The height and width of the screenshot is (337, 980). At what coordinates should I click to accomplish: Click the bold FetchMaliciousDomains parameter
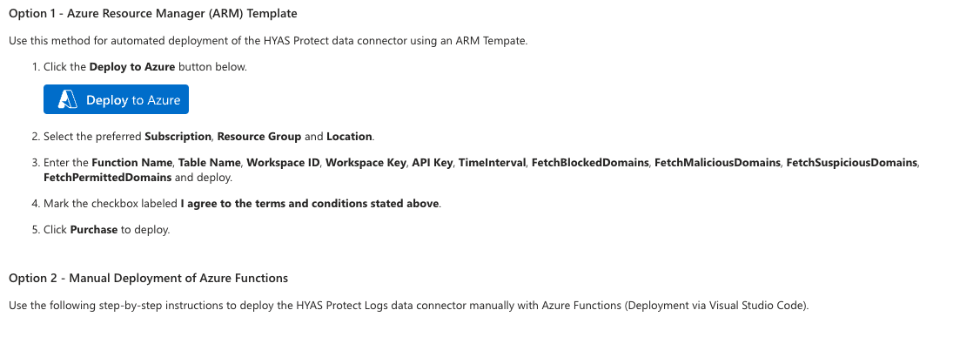coord(717,163)
